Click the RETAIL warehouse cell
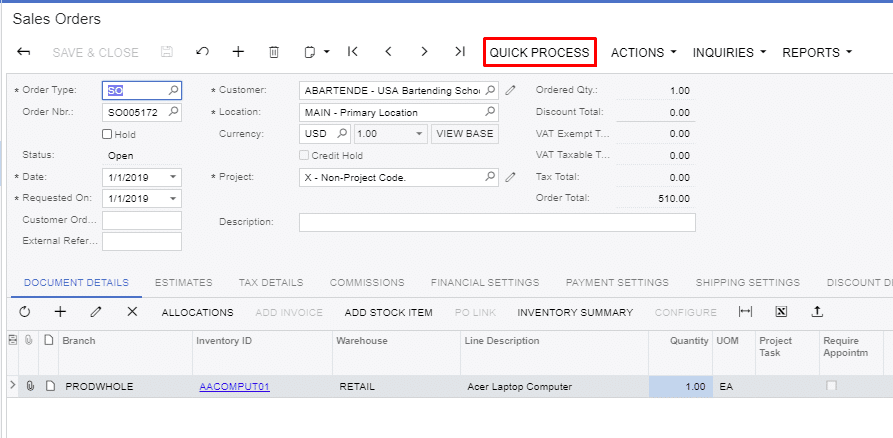Image resolution: width=893 pixels, height=438 pixels. click(397, 387)
